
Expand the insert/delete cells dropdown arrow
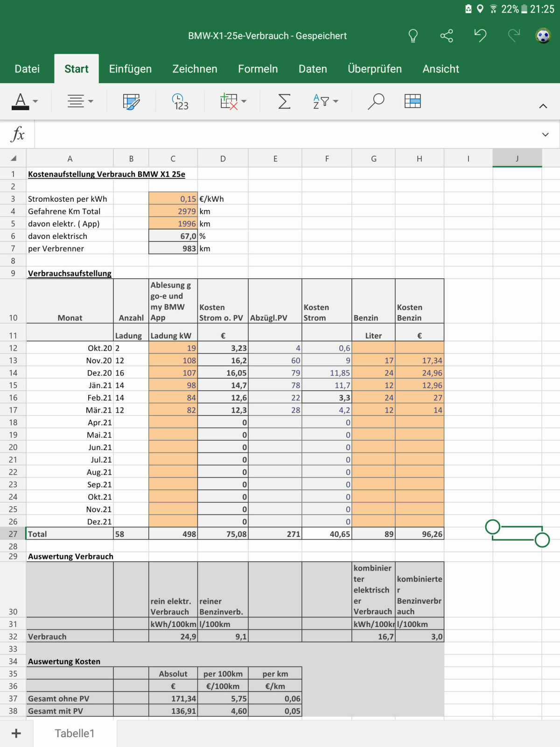[x=244, y=101]
